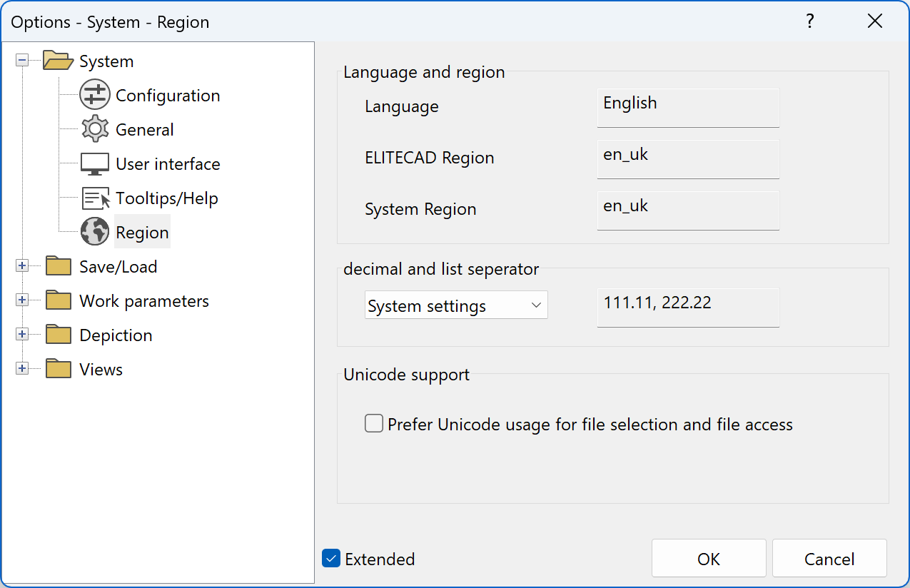Open the System settings separator dropdown
The image size is (910, 588).
click(x=456, y=305)
